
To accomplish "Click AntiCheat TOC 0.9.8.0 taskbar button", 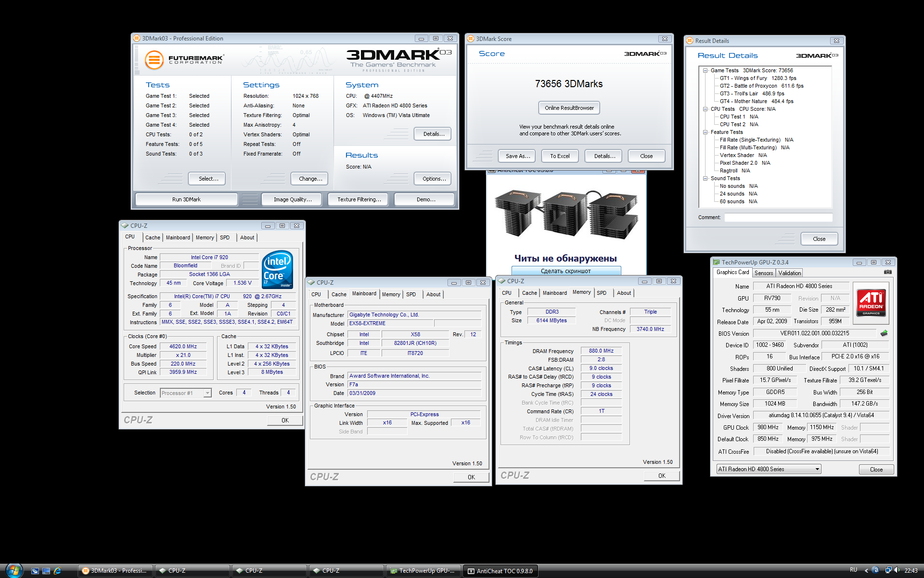I will pos(500,571).
